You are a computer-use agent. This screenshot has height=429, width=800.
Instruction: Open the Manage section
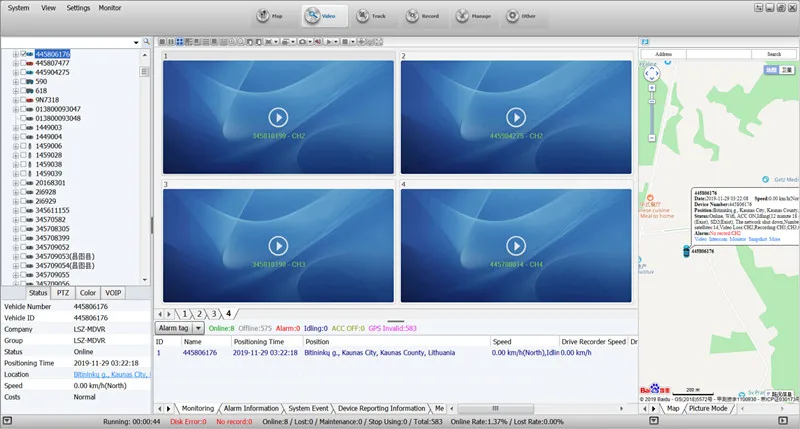pyautogui.click(x=473, y=16)
